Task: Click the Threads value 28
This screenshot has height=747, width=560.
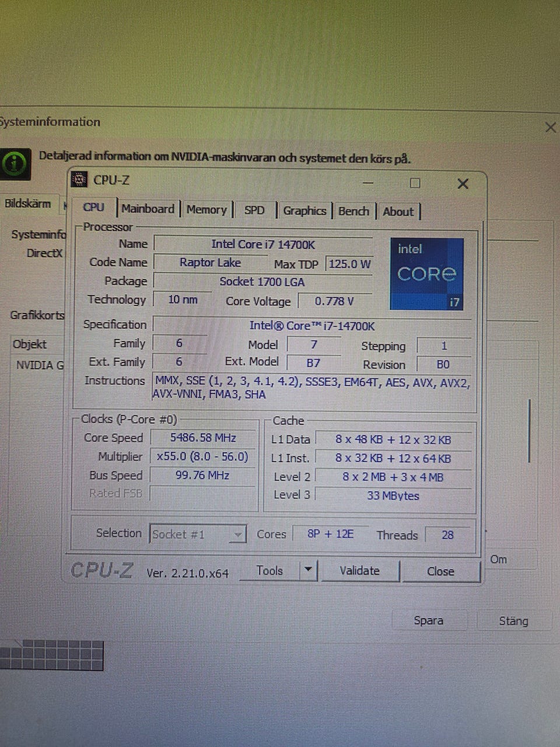Action: pos(447,535)
